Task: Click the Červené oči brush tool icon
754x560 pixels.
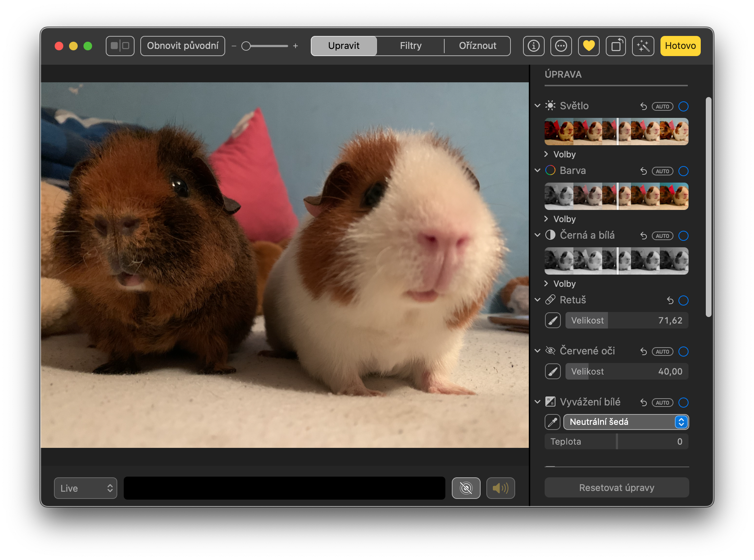Action: [x=553, y=371]
